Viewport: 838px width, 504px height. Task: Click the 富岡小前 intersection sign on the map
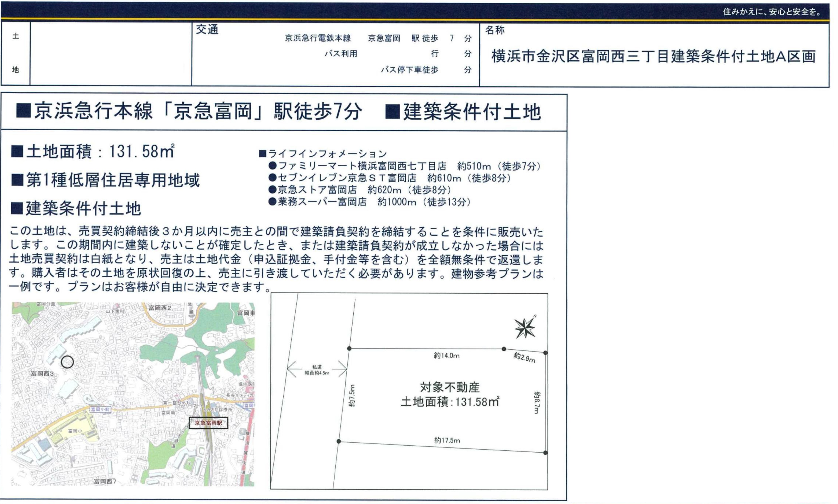(x=101, y=410)
